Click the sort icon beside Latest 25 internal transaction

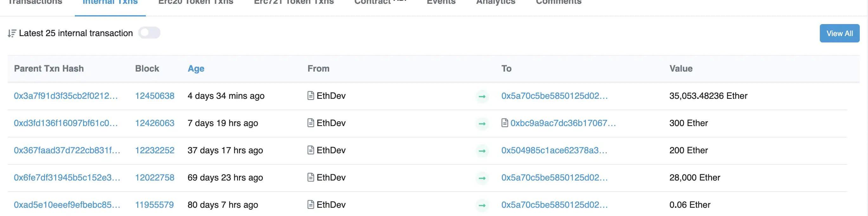tap(12, 33)
